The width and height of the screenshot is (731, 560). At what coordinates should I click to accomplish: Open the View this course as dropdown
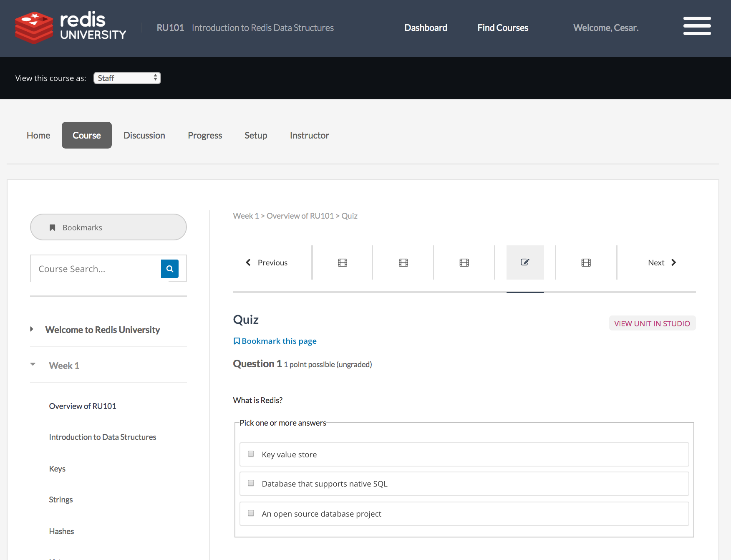click(127, 78)
